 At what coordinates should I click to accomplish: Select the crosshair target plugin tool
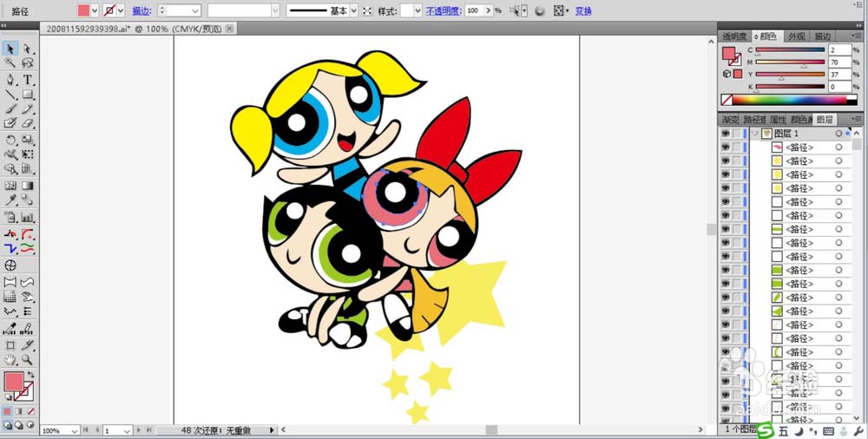click(x=10, y=265)
